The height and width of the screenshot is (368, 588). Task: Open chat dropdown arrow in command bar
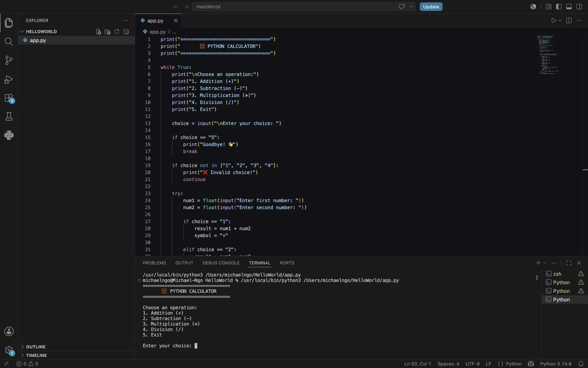point(411,7)
